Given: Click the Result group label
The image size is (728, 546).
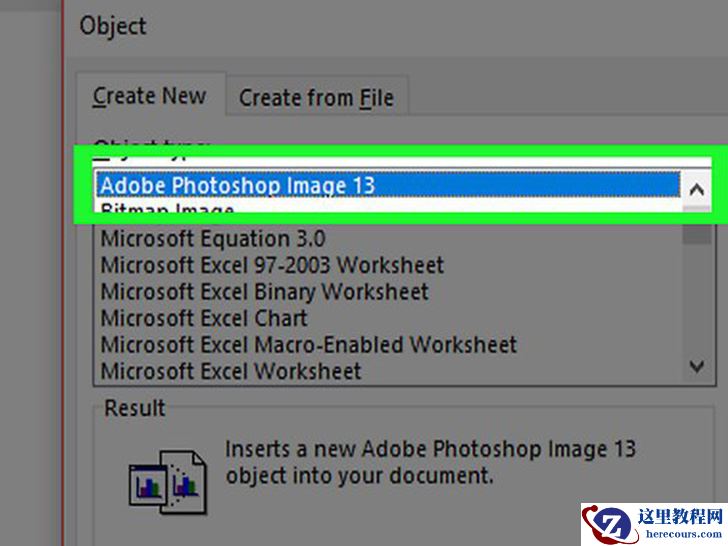Looking at the screenshot, I should pyautogui.click(x=135, y=409).
